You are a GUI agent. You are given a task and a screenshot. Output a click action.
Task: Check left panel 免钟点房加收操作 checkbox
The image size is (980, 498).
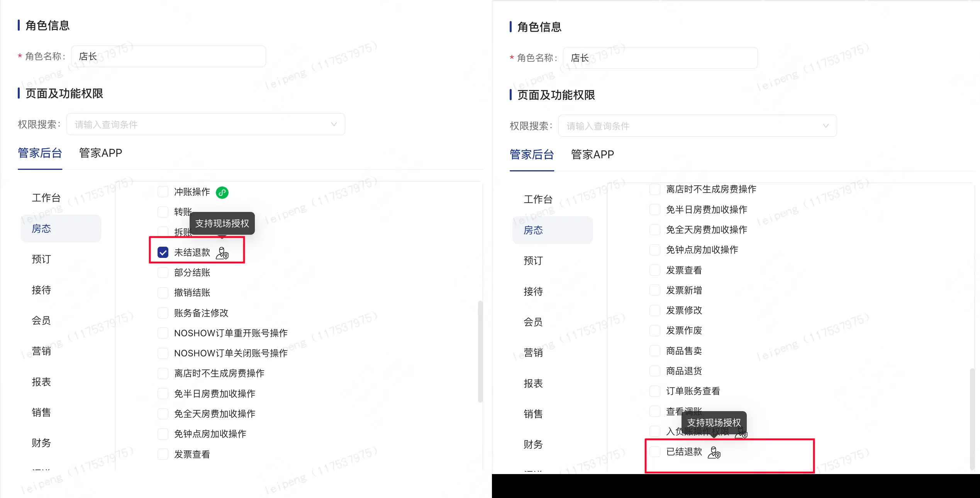(x=163, y=434)
